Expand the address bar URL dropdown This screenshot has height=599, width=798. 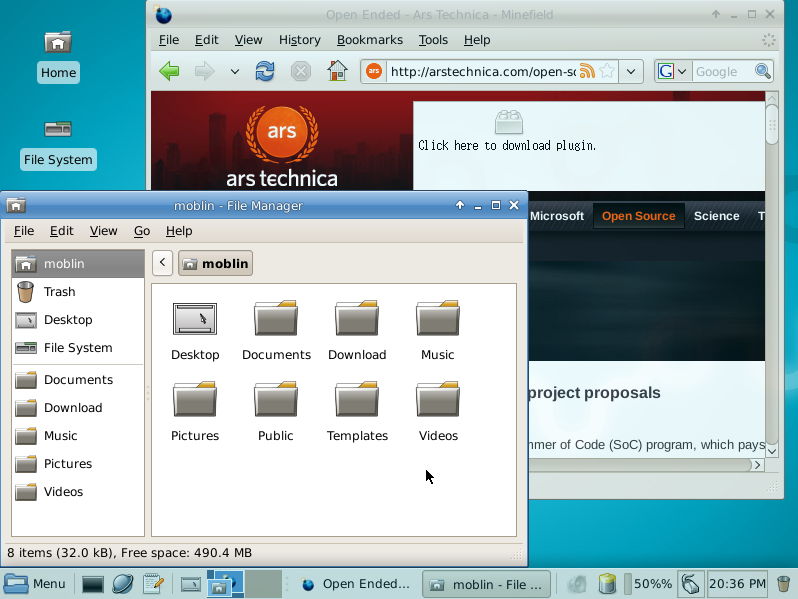[x=631, y=71]
